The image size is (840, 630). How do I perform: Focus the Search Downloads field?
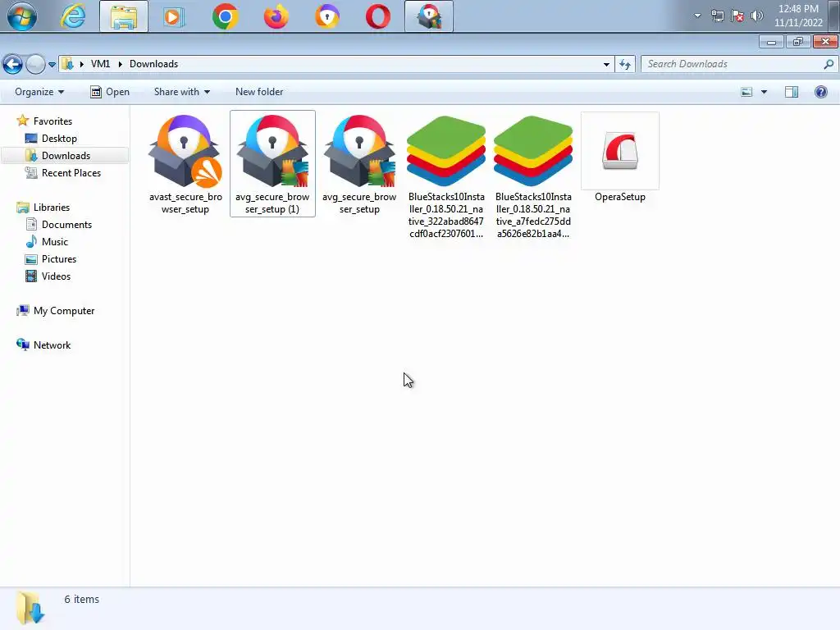coord(739,64)
